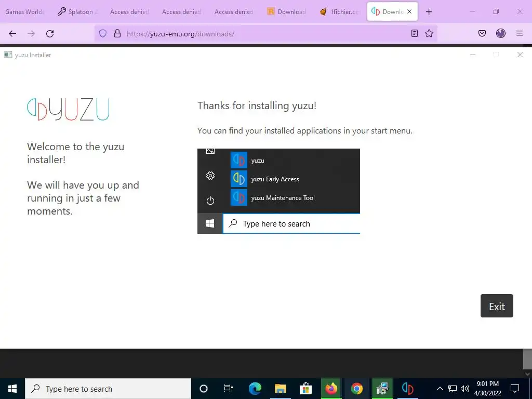Click the Exit button in yuzu installer
Viewport: 532px width, 399px height.
497,305
